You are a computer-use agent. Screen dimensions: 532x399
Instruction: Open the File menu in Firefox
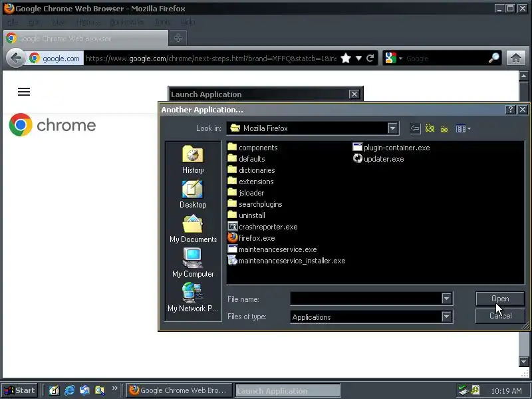pos(13,22)
